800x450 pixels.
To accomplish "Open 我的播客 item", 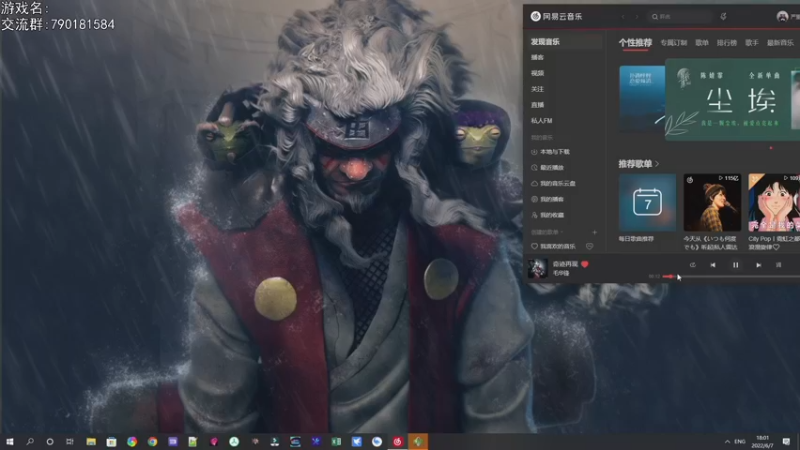I will (547, 199).
